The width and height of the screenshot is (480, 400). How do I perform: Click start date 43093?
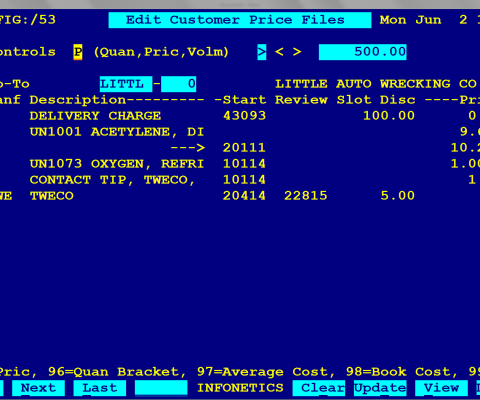(x=244, y=116)
